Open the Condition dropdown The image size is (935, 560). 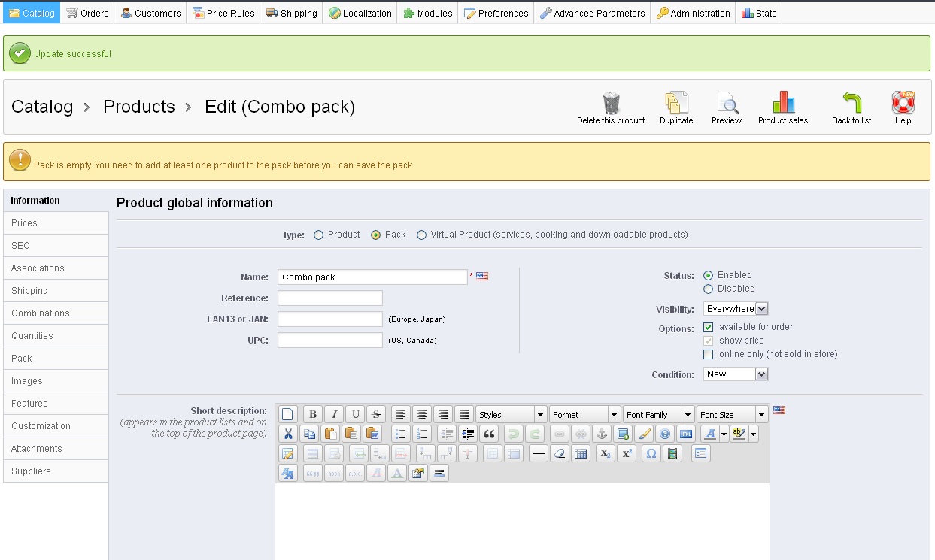(x=736, y=374)
